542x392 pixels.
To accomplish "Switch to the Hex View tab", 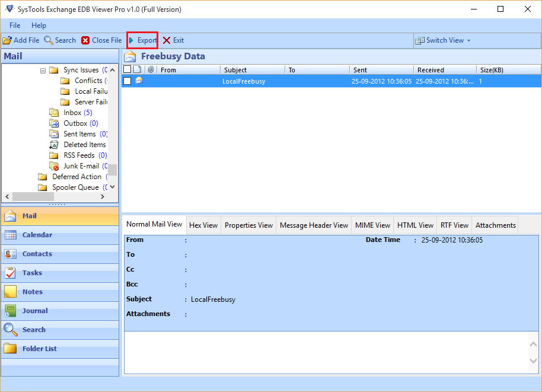I will click(203, 225).
